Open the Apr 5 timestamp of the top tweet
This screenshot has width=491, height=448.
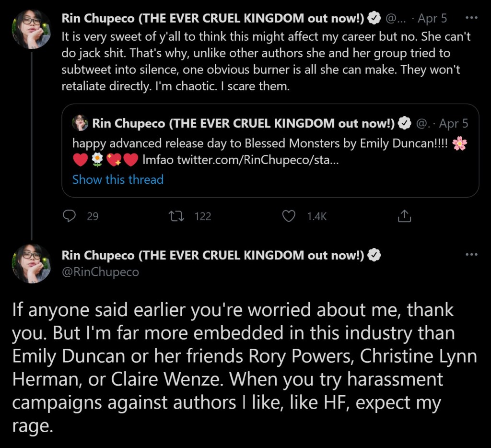coord(432,19)
